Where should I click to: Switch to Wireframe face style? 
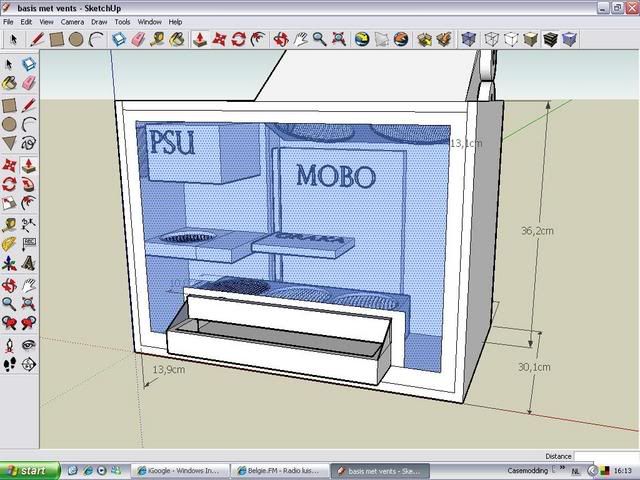(492, 39)
